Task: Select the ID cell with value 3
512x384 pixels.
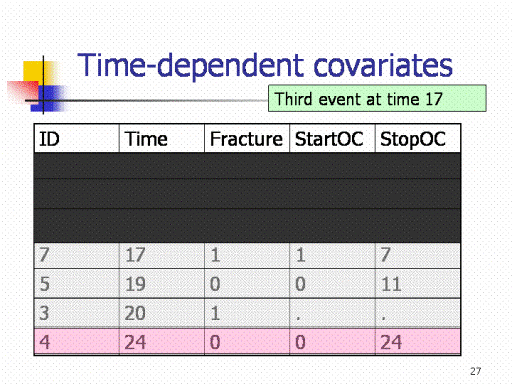Action: pyautogui.click(x=77, y=313)
